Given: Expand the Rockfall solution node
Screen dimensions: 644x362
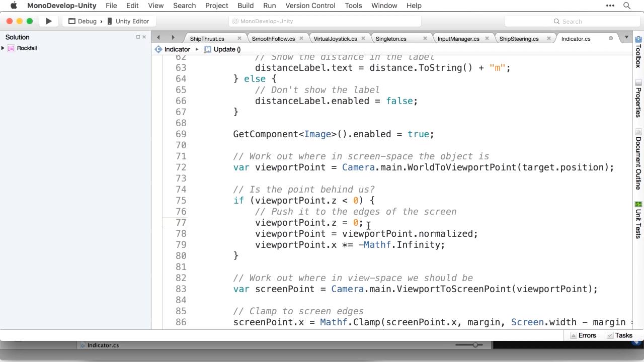Looking at the screenshot, I should point(3,48).
